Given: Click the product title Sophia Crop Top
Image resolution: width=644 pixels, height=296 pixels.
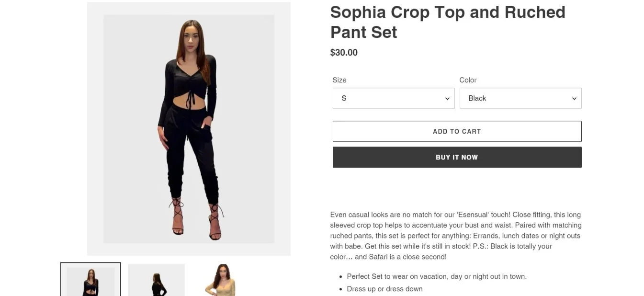Looking at the screenshot, I should coord(448,22).
